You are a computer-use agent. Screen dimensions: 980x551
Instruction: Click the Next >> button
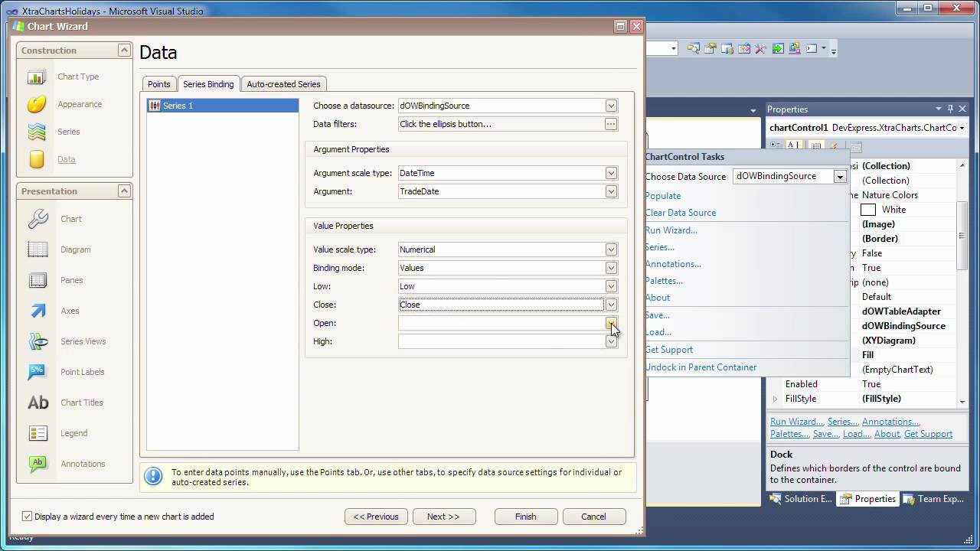click(x=444, y=517)
